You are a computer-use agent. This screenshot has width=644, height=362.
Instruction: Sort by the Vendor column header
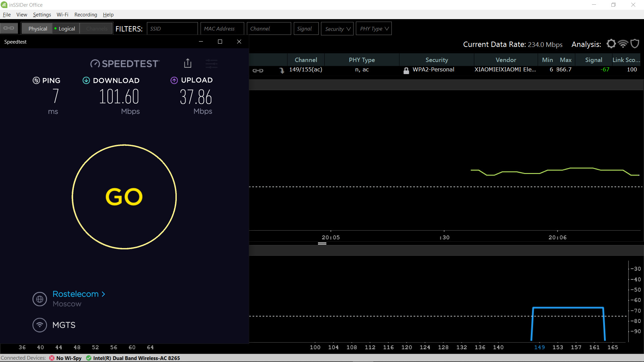point(506,60)
